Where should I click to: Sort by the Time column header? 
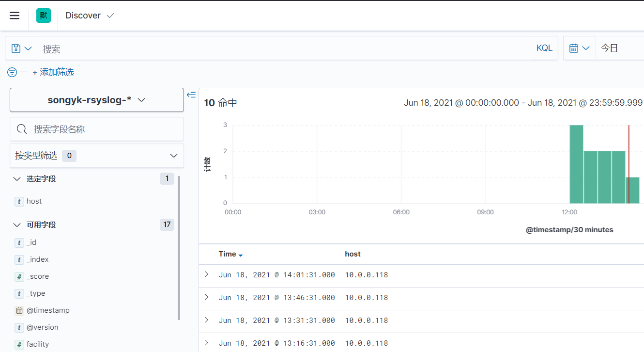[227, 254]
